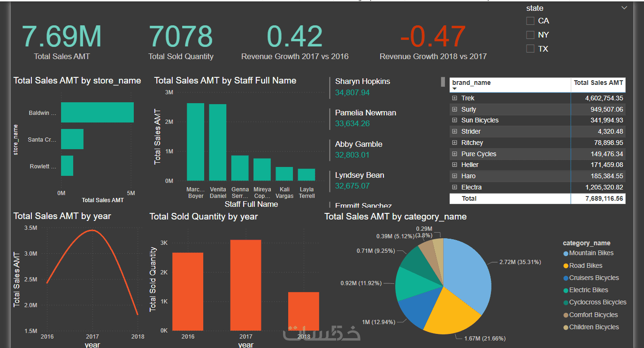
Task: Expand the Pure Cycles row
Action: pyautogui.click(x=454, y=154)
